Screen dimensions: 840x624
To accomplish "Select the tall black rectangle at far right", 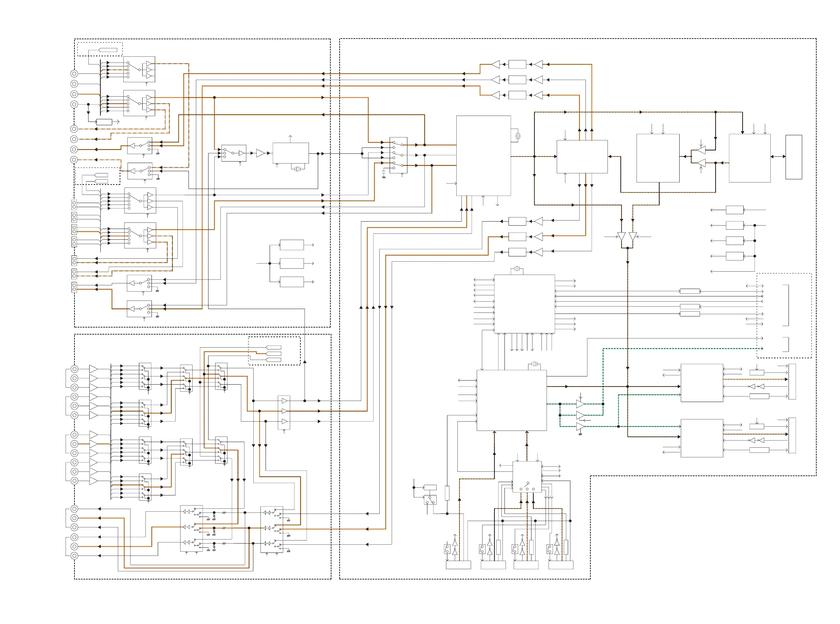I will tap(794, 157).
